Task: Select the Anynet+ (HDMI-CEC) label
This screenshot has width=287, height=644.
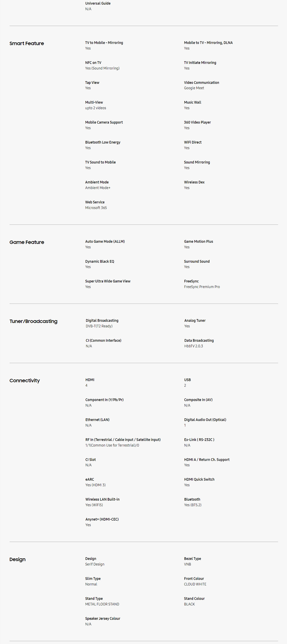Action: point(102,520)
